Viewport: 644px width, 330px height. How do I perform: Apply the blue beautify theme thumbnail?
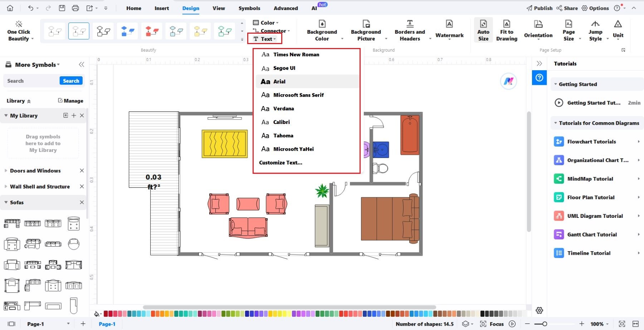pos(127,31)
